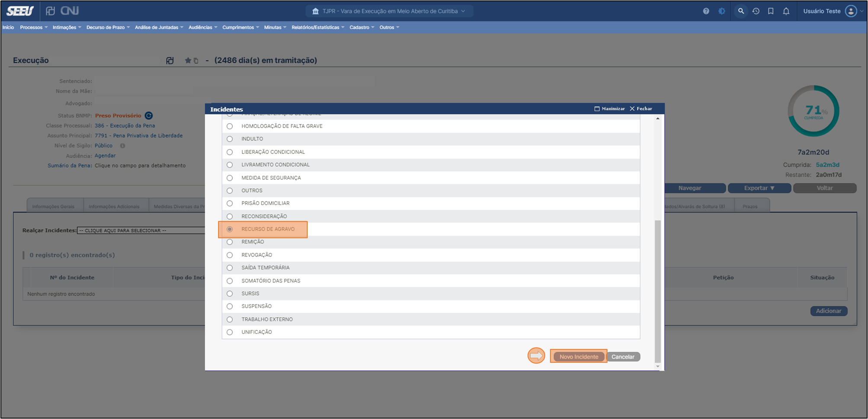Viewport: 868px width, 419px height.
Task: Select the LIVRAMENTO CONDICIONAL radio option
Action: 230,165
